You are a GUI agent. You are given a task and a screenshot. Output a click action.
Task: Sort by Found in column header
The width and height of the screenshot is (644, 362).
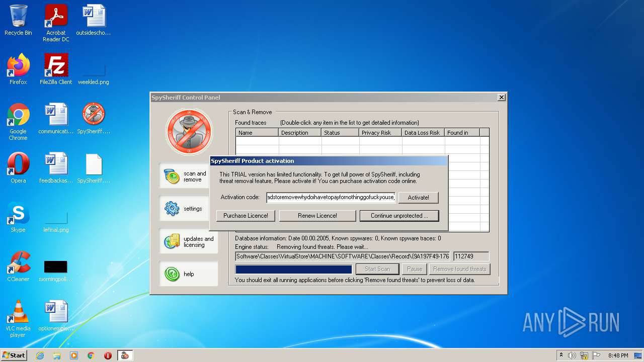(x=462, y=133)
